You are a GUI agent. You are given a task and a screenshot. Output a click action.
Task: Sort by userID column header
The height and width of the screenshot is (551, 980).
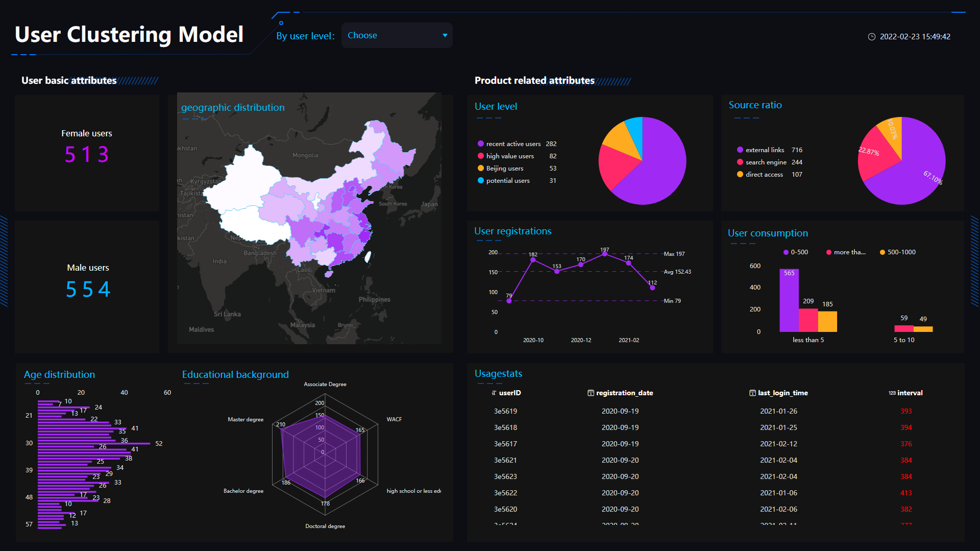click(x=510, y=393)
